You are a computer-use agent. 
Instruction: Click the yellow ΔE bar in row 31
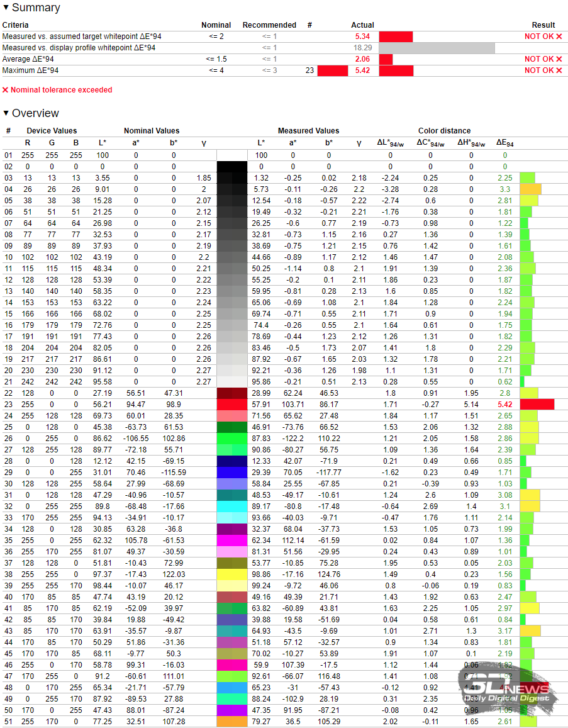[530, 495]
